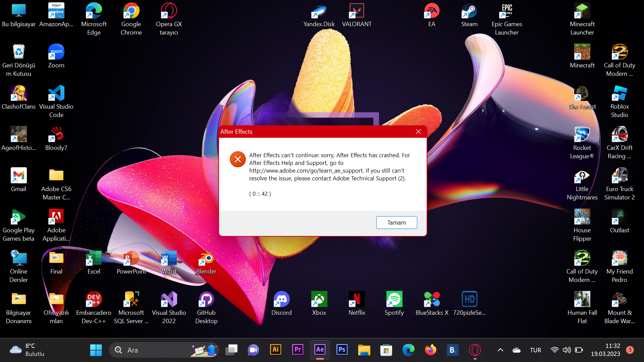Open the Windows Start menu
644x362 pixels.
pos(96,350)
